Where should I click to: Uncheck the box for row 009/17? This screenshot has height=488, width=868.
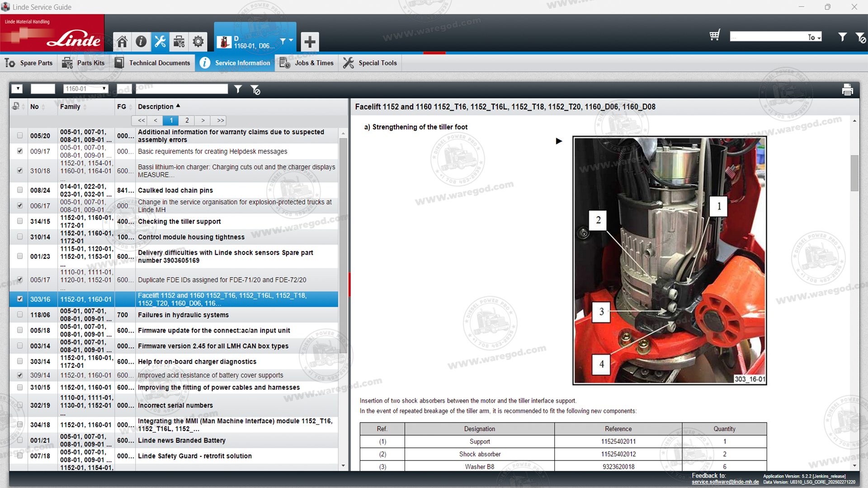point(20,151)
